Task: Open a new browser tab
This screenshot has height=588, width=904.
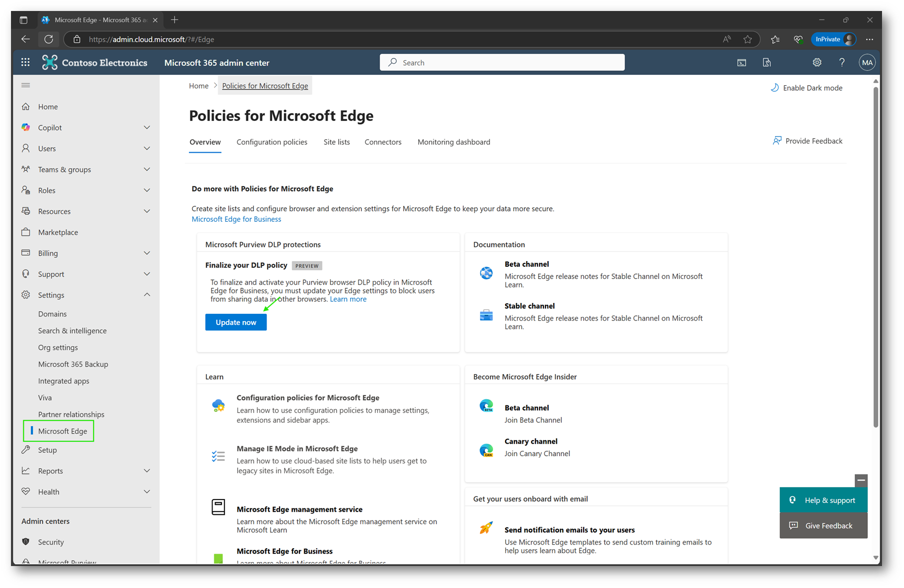Action: pyautogui.click(x=174, y=20)
